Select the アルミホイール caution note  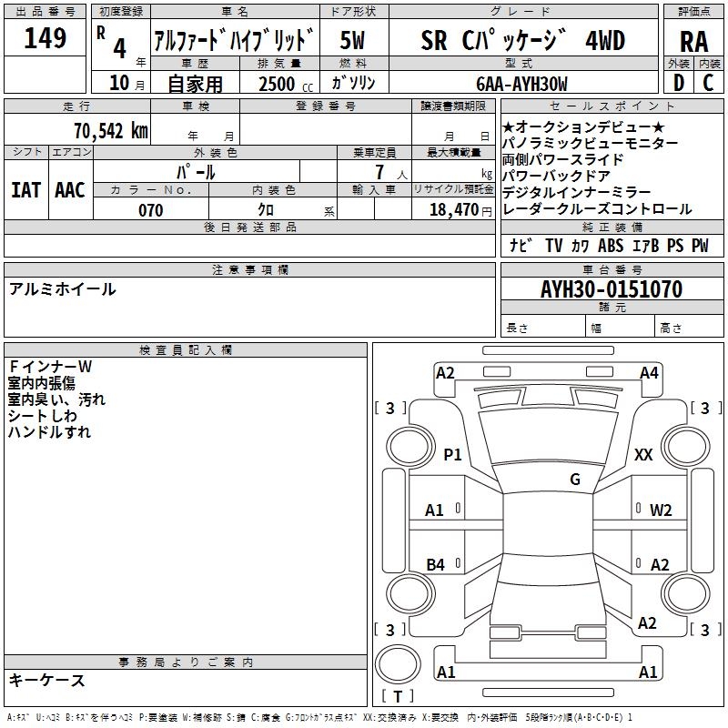coord(62,289)
